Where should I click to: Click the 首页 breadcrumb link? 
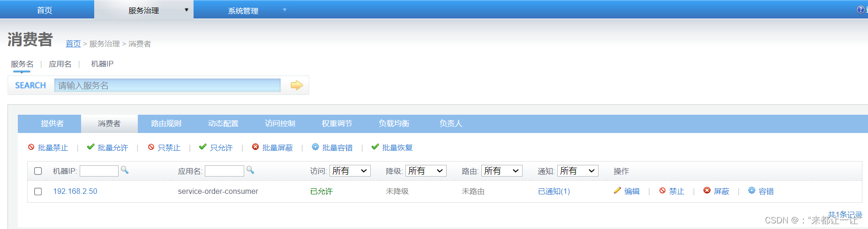point(73,44)
